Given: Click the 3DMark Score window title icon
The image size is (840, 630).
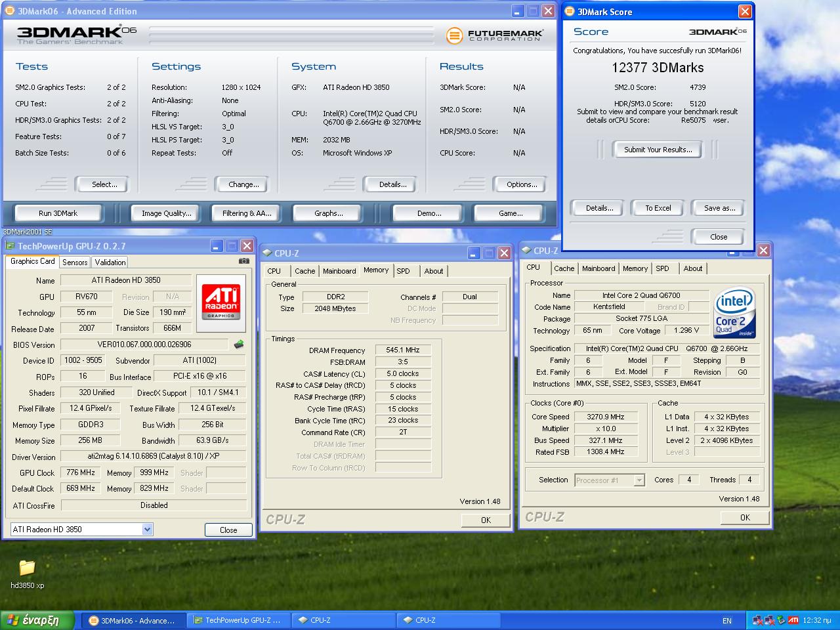Looking at the screenshot, I should tap(570, 12).
